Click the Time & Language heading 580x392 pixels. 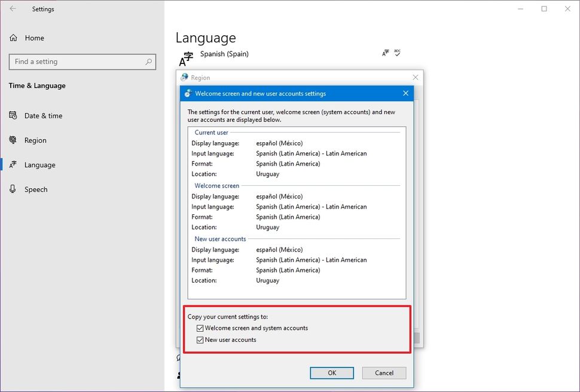pos(38,85)
